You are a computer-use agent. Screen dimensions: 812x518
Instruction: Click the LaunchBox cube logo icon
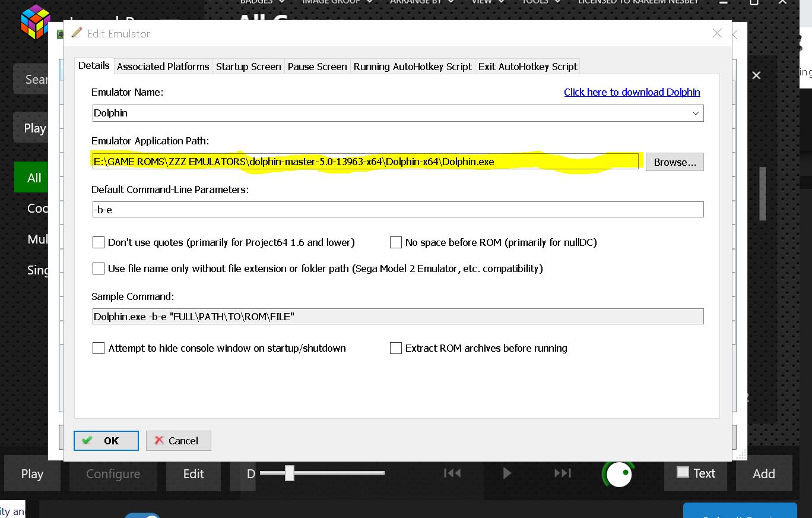tap(36, 22)
